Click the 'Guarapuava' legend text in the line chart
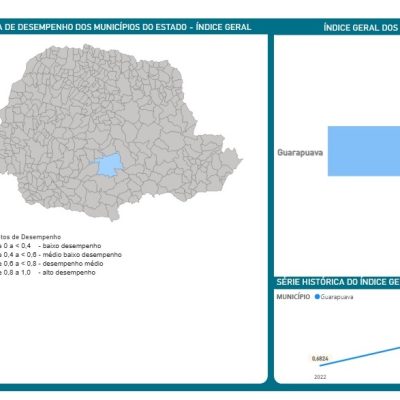The width and height of the screenshot is (400, 400). pyautogui.click(x=337, y=297)
